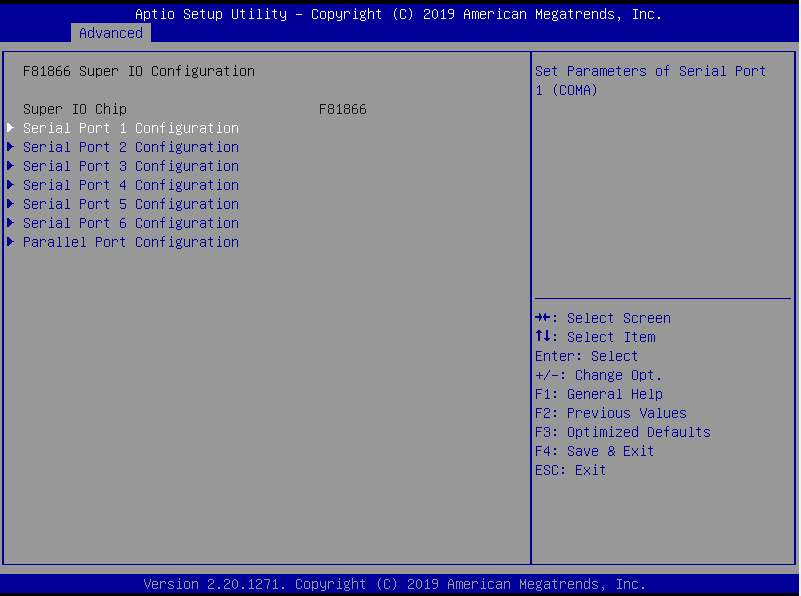This screenshot has height=596, width=801.
Task: Open Serial Port 1 Configuration entry text
Action: point(130,128)
